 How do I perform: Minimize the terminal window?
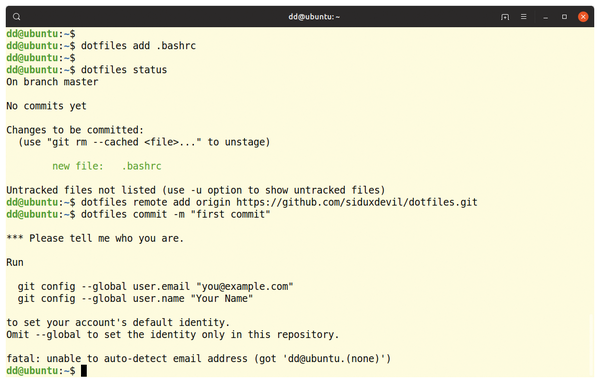(546, 17)
